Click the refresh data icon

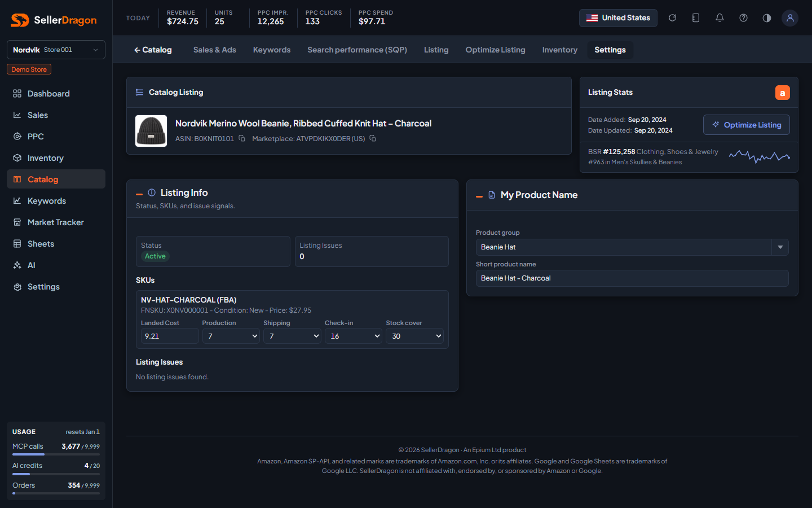(672, 18)
